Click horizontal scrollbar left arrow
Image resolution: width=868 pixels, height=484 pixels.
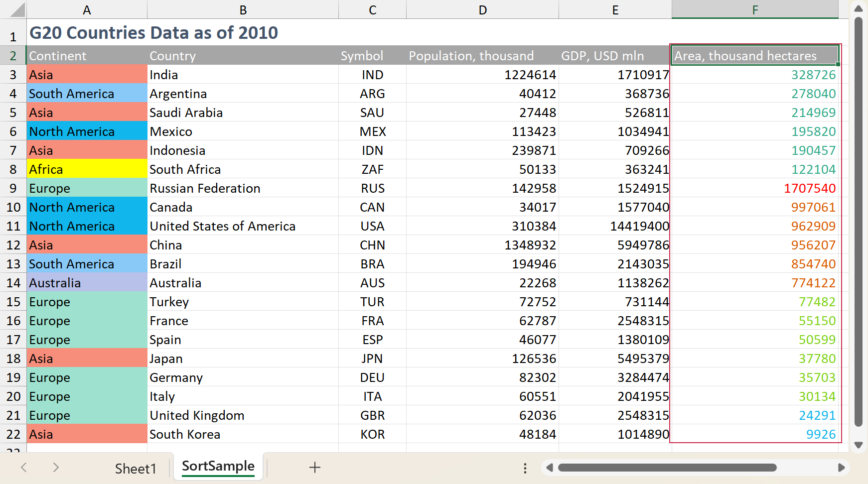[549, 468]
